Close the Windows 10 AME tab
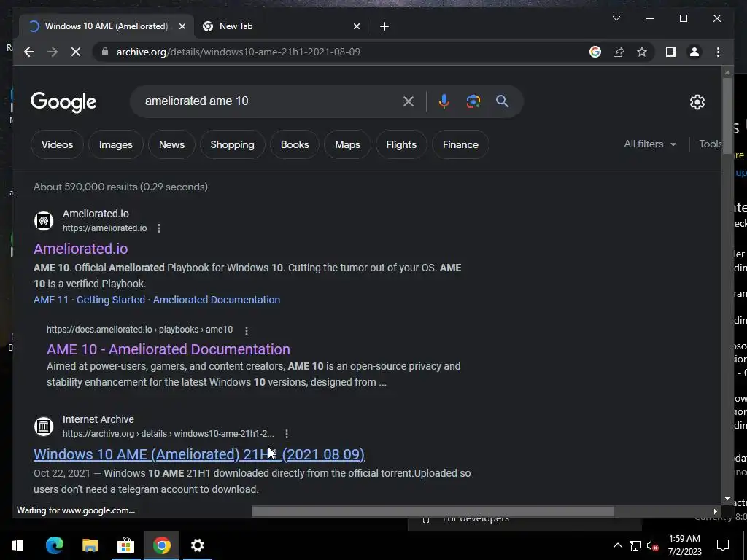Image resolution: width=747 pixels, height=560 pixels. point(182,26)
